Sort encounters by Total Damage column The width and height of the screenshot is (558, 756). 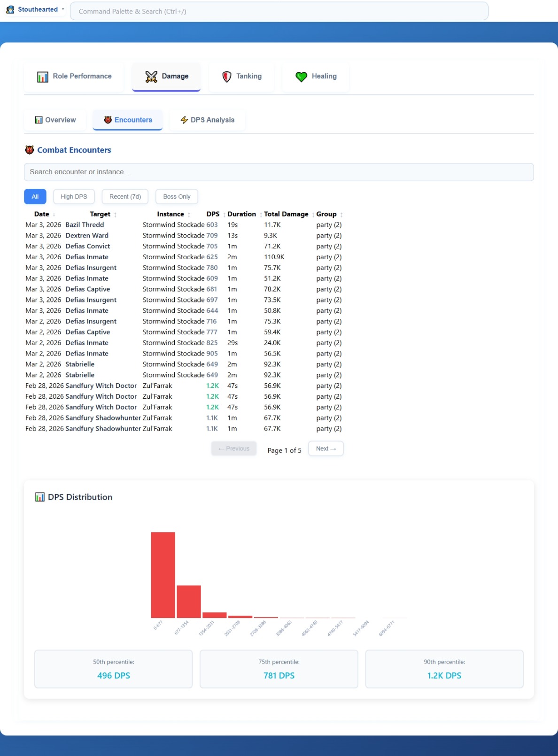[286, 214]
